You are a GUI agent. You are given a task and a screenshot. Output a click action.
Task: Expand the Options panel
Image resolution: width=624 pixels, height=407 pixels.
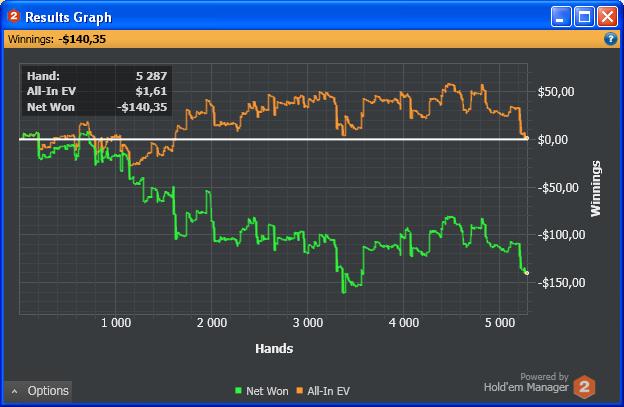pos(38,391)
